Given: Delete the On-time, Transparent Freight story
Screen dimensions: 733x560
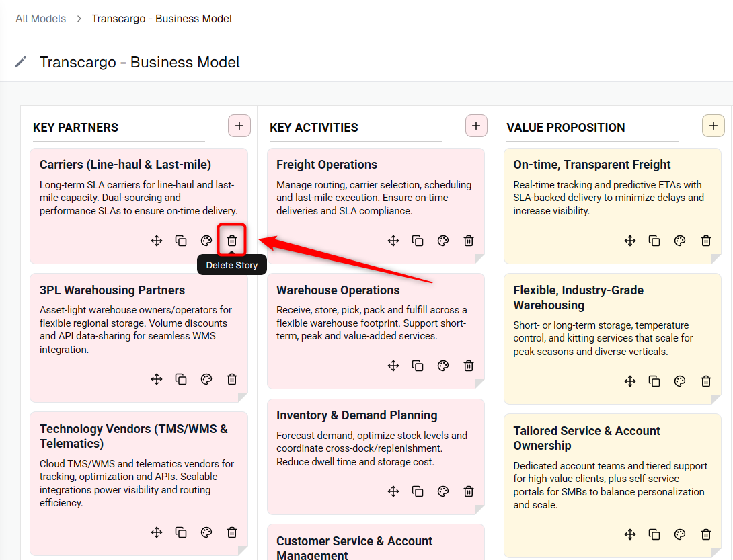Looking at the screenshot, I should point(706,241).
